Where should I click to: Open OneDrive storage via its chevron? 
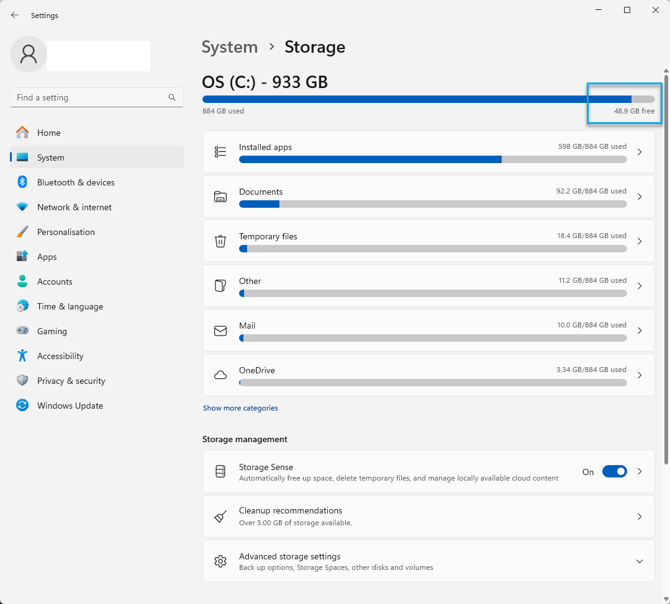640,375
